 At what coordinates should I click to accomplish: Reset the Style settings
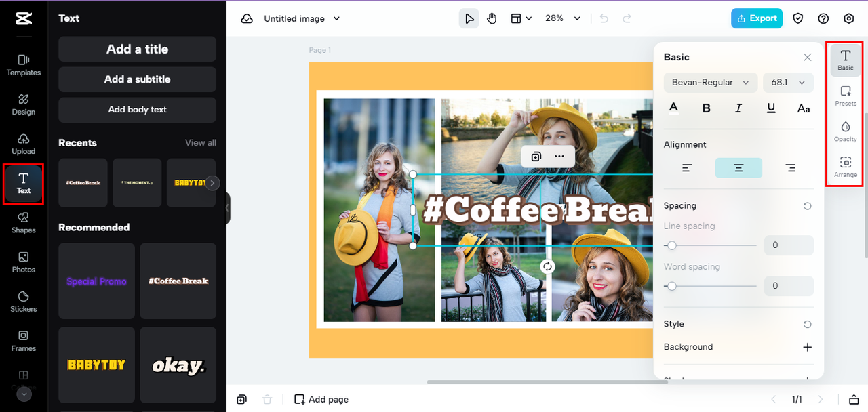click(x=807, y=325)
